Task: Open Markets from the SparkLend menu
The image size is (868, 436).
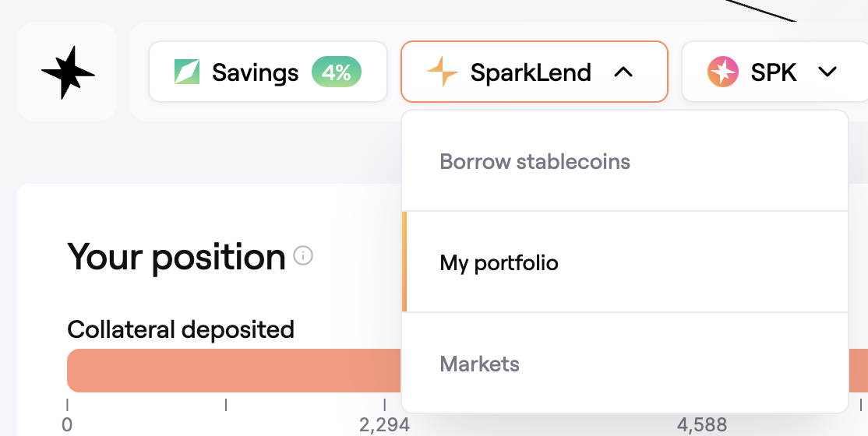Action: click(480, 364)
